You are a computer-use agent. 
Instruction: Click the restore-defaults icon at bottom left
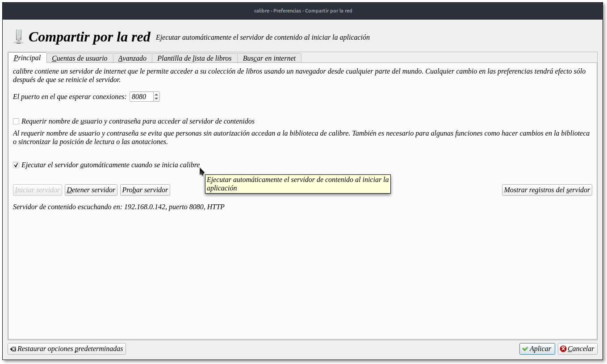point(13,349)
